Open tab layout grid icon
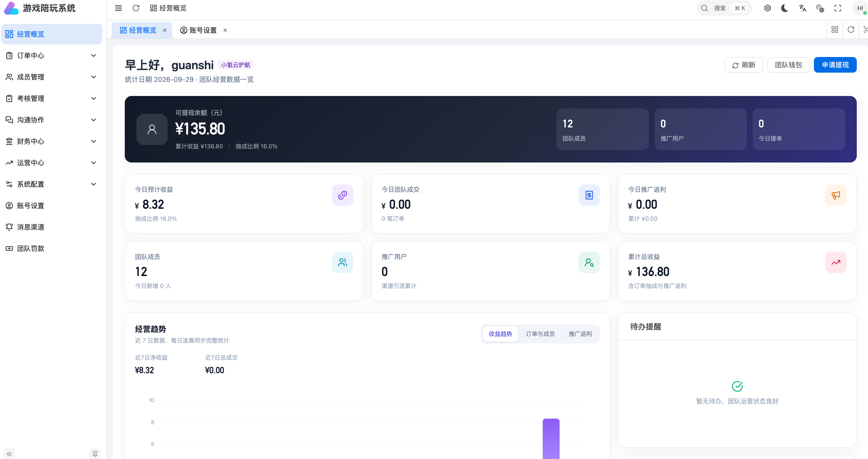868x459 pixels. click(835, 30)
